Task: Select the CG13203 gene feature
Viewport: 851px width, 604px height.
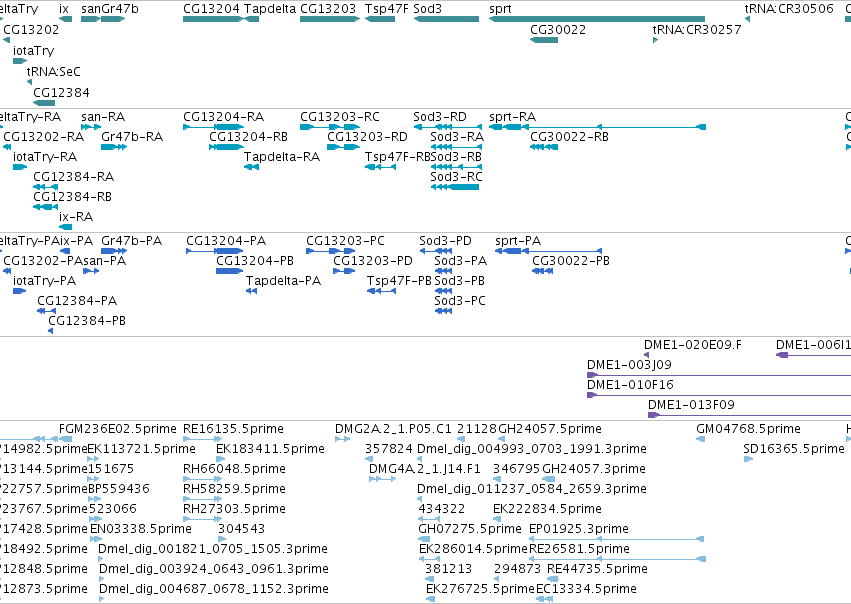Action: (330, 19)
